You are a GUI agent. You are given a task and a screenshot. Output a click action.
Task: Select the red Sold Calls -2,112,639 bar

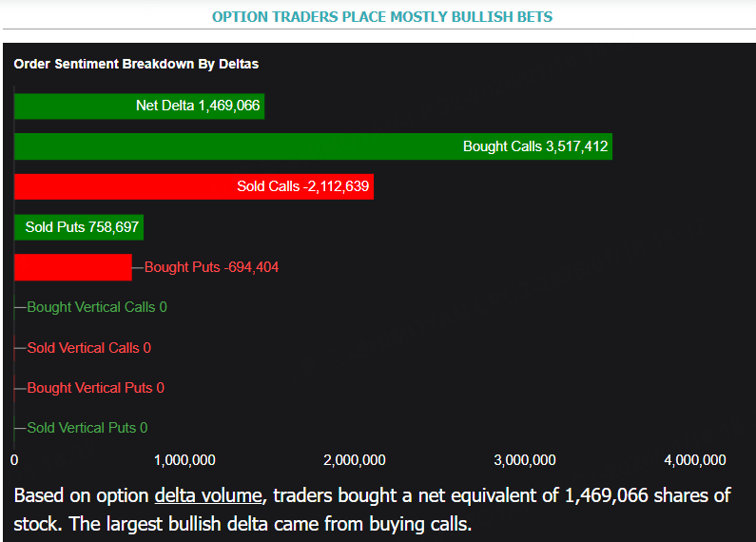(x=194, y=186)
